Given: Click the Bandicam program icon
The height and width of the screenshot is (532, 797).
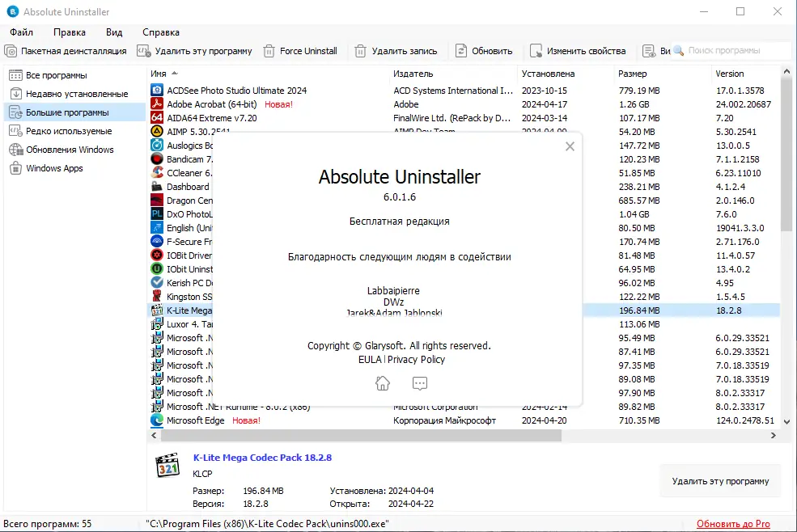Looking at the screenshot, I should click(157, 159).
